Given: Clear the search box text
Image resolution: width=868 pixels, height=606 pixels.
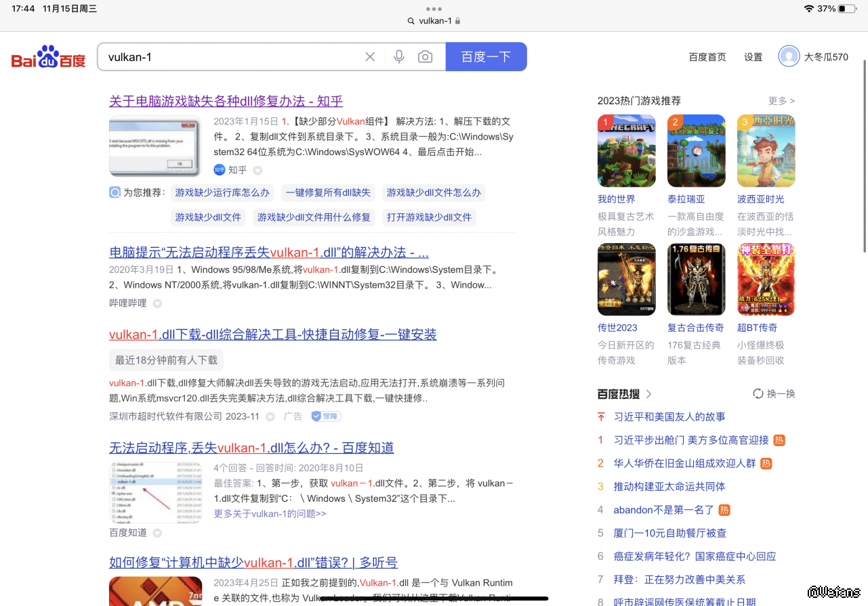Looking at the screenshot, I should tap(370, 57).
